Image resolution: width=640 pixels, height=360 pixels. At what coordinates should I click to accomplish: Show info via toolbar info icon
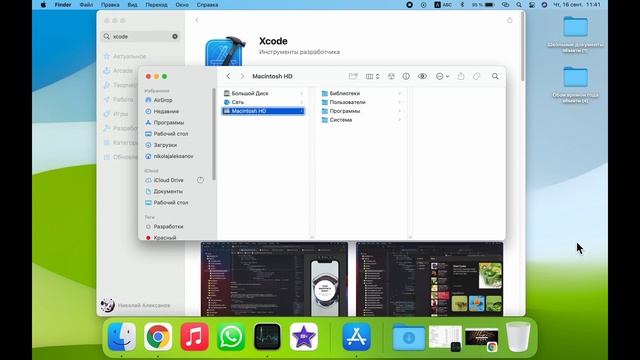pyautogui.click(x=406, y=76)
